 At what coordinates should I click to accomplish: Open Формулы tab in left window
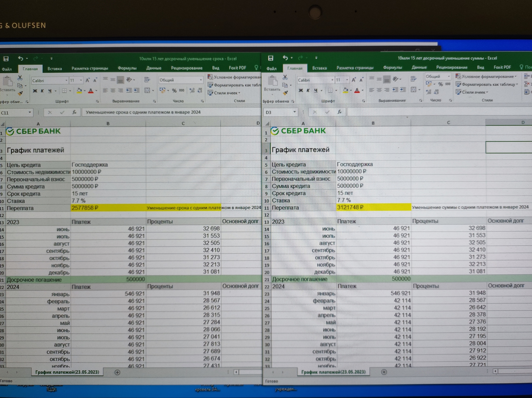click(x=127, y=68)
